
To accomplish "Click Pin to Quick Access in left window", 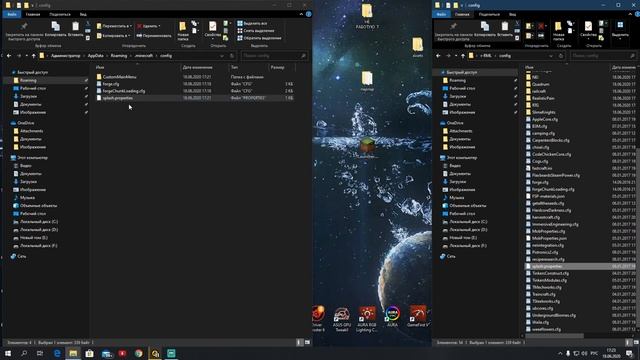I will tap(24, 31).
